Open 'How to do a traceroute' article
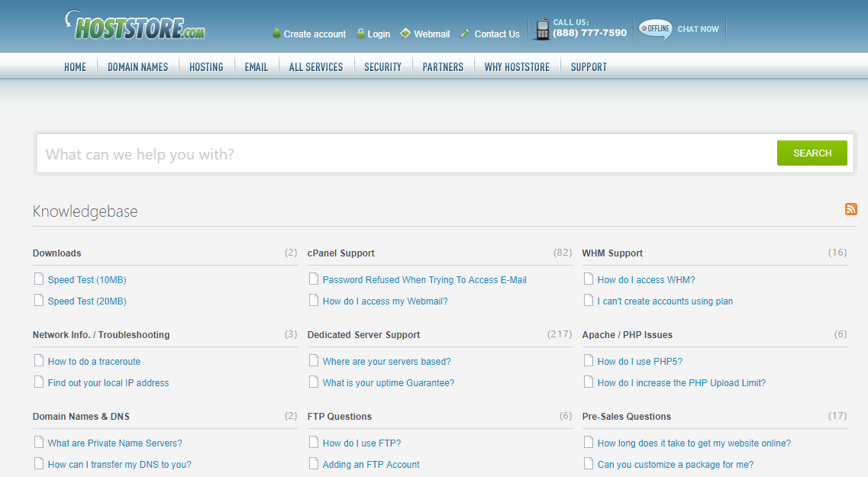Viewport: 868px width, 477px height. (94, 361)
